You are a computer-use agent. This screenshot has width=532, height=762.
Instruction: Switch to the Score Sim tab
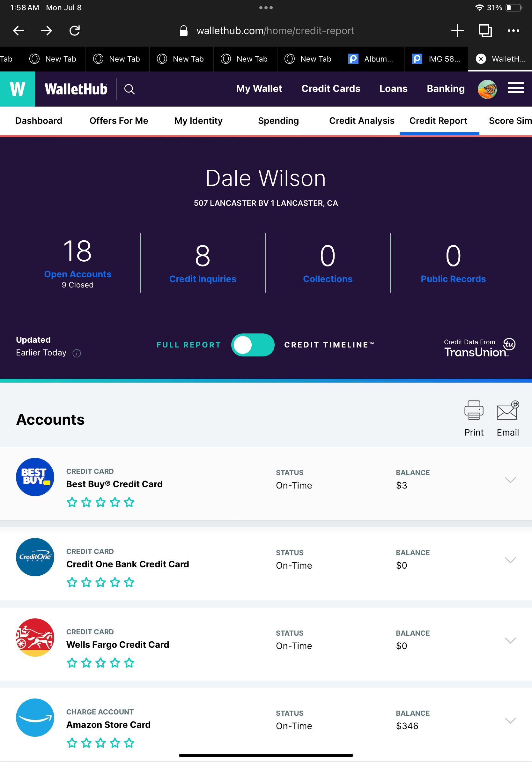(510, 121)
